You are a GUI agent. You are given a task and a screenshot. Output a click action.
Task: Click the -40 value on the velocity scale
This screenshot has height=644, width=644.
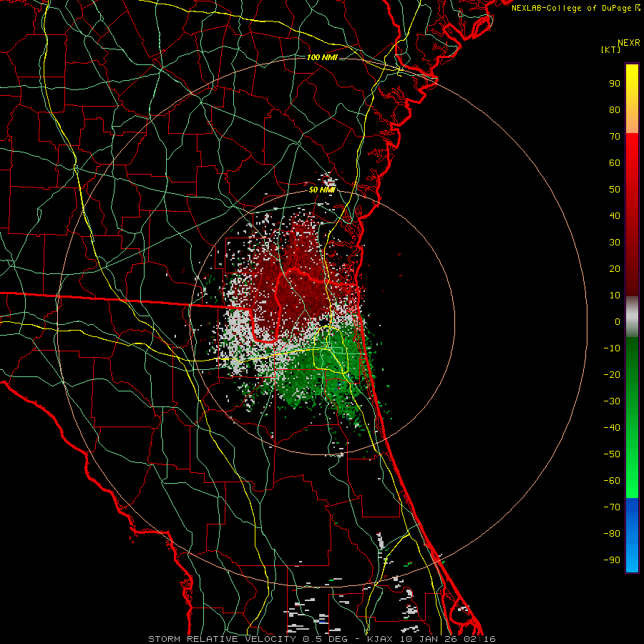click(x=612, y=428)
